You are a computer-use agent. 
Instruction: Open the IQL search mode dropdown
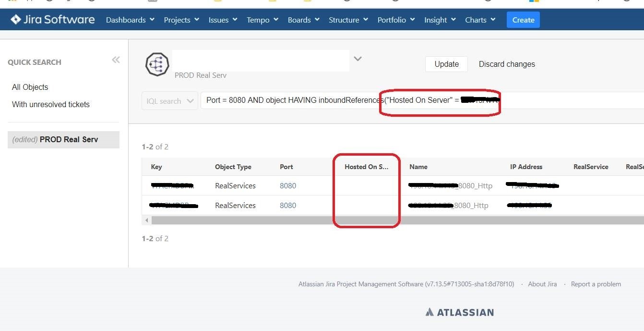pyautogui.click(x=169, y=101)
